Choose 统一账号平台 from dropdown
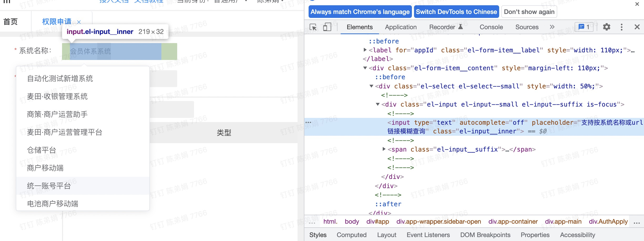 83,186
